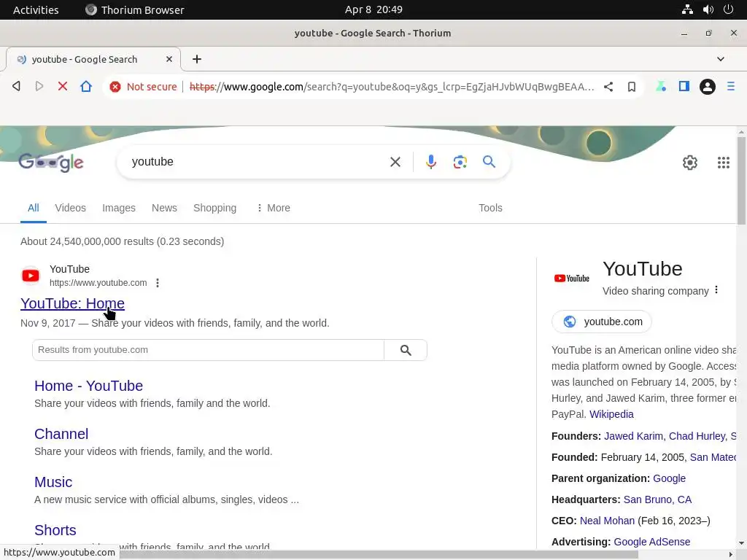747x560 pixels.
Task: Open the Music sitelink
Action: pyautogui.click(x=53, y=482)
